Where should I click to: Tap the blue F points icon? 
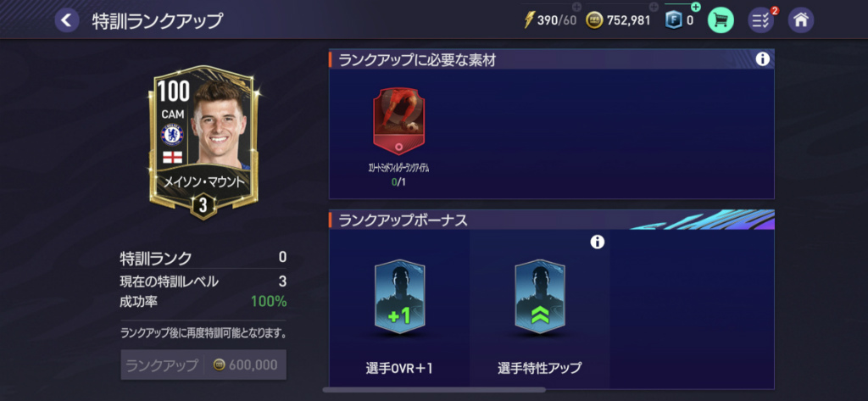pyautogui.click(x=673, y=21)
